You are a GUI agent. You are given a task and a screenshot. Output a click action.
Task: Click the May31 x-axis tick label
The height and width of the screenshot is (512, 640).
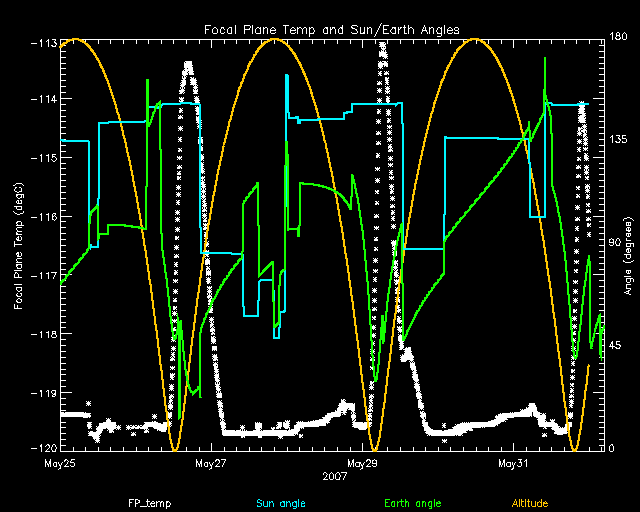pyautogui.click(x=512, y=464)
